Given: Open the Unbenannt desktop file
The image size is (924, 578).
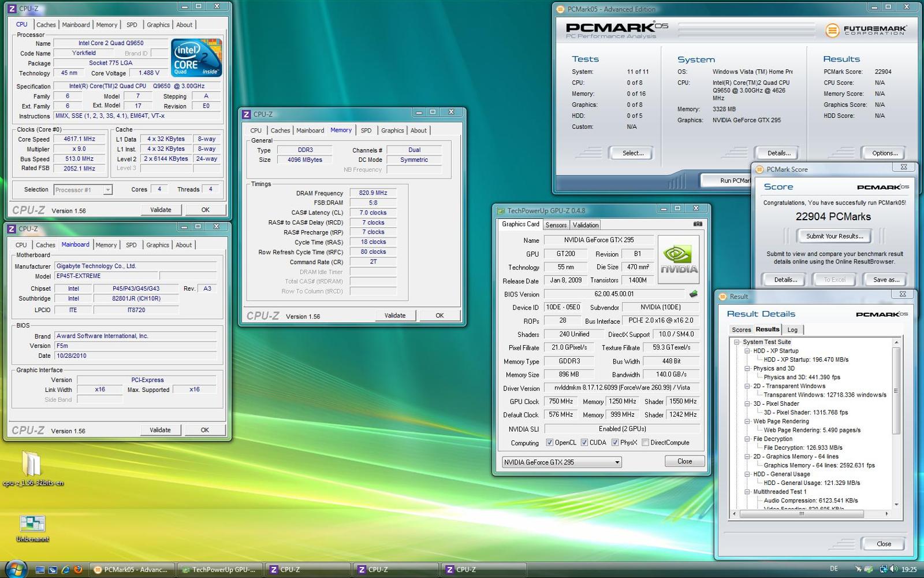Looking at the screenshot, I should 32,528.
